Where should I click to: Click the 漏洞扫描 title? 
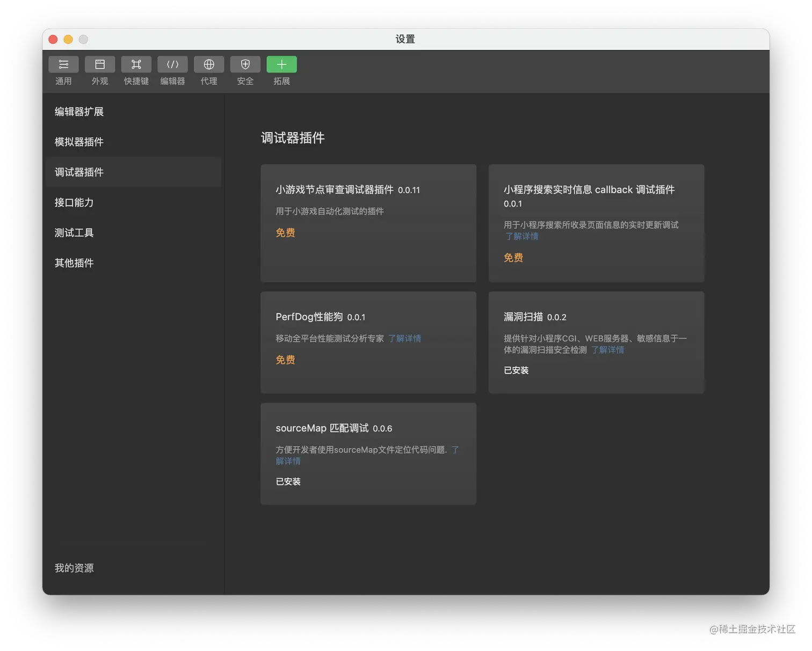pyautogui.click(x=523, y=317)
